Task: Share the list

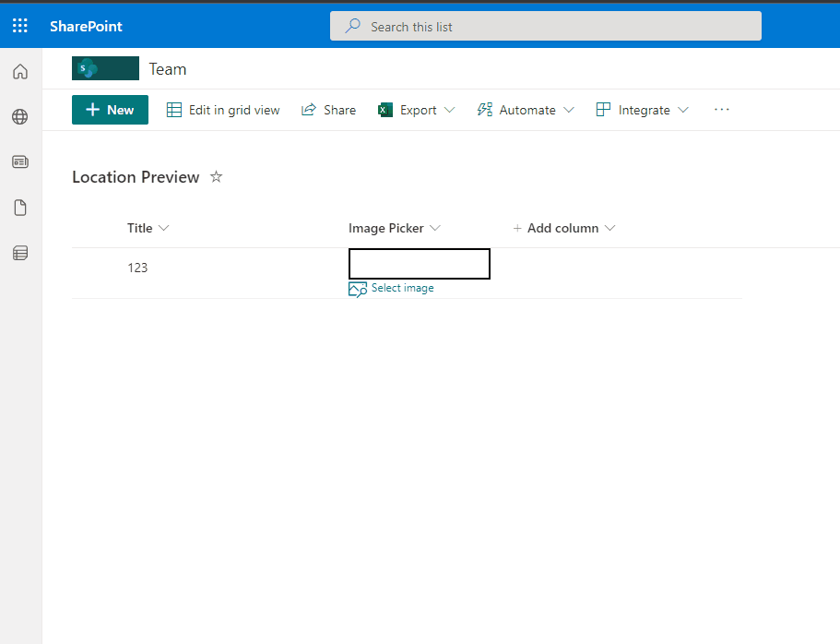Action: point(328,110)
